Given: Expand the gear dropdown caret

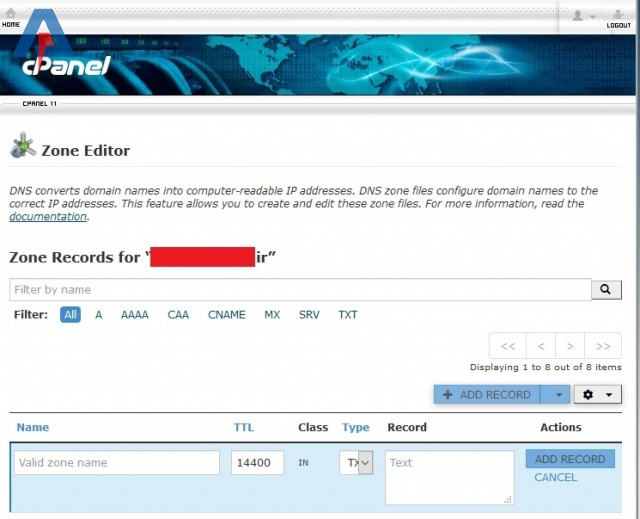Looking at the screenshot, I should (609, 395).
